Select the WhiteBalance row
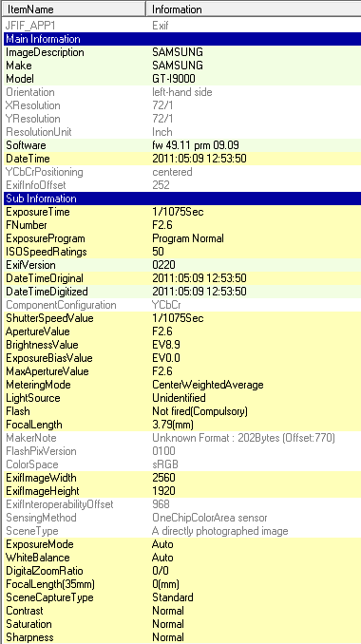Screen dimensions: 361x644 click(182, 558)
